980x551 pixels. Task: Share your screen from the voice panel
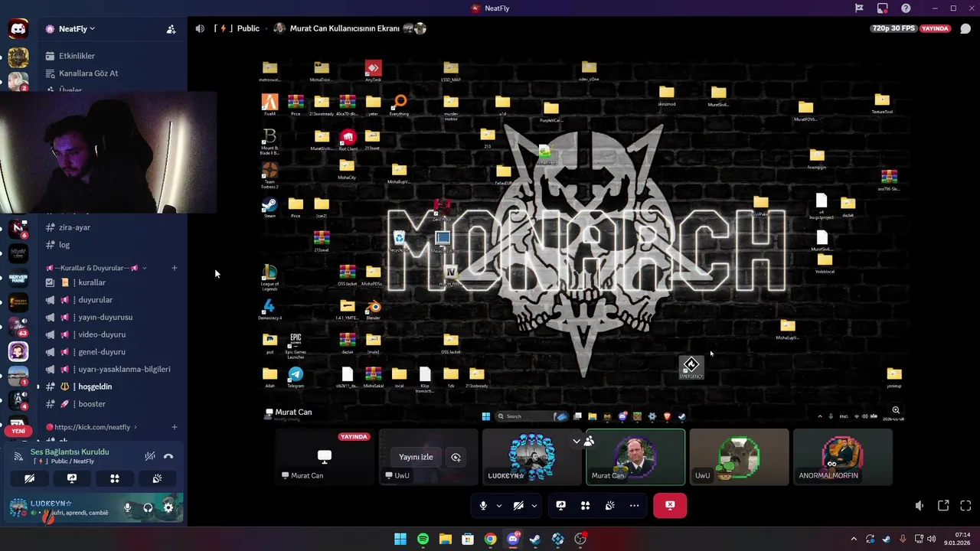(72, 478)
